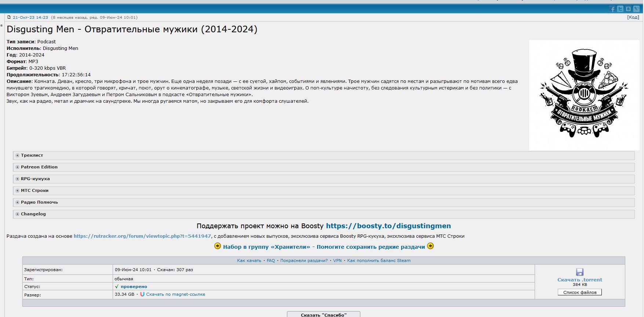Screen dimensions: 644x317
Task: Click the «Статус:» row label
Action: tap(32, 287)
